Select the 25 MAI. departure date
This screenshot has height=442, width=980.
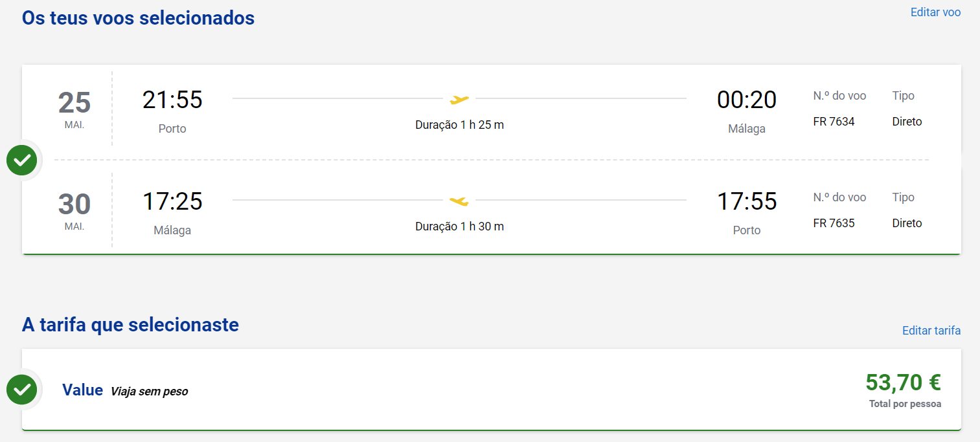pos(74,109)
